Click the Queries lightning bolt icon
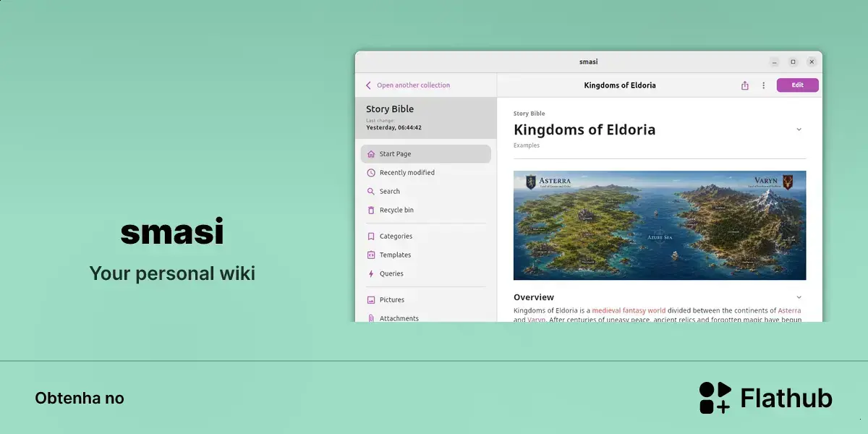 point(371,274)
